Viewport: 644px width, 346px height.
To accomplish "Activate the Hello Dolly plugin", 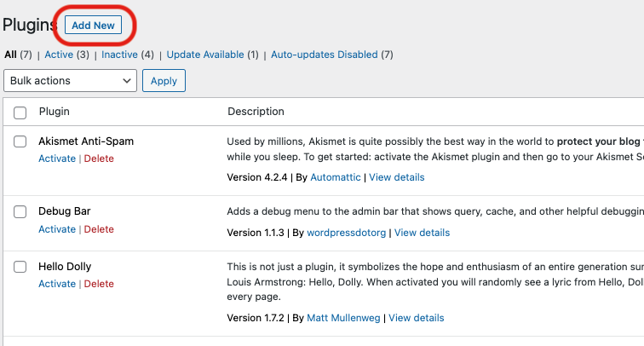I will click(57, 284).
